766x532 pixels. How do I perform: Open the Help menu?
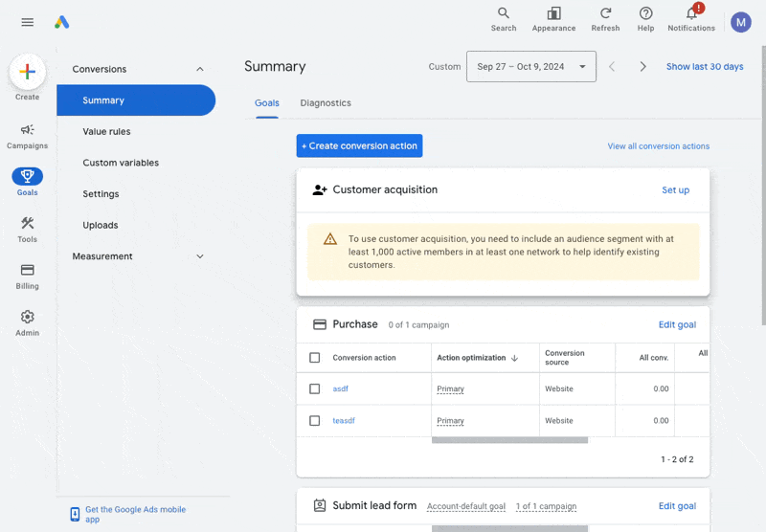(645, 19)
